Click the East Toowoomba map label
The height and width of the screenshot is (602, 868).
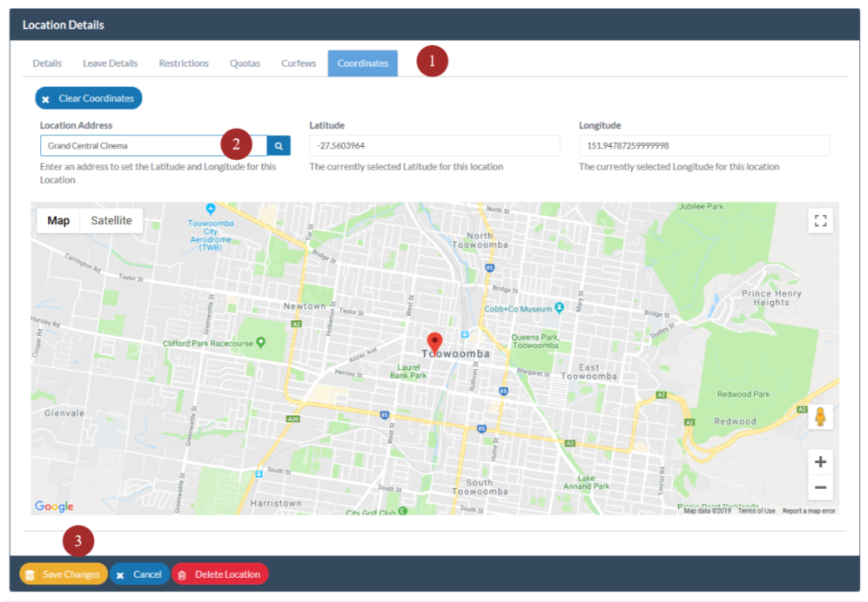(x=589, y=372)
